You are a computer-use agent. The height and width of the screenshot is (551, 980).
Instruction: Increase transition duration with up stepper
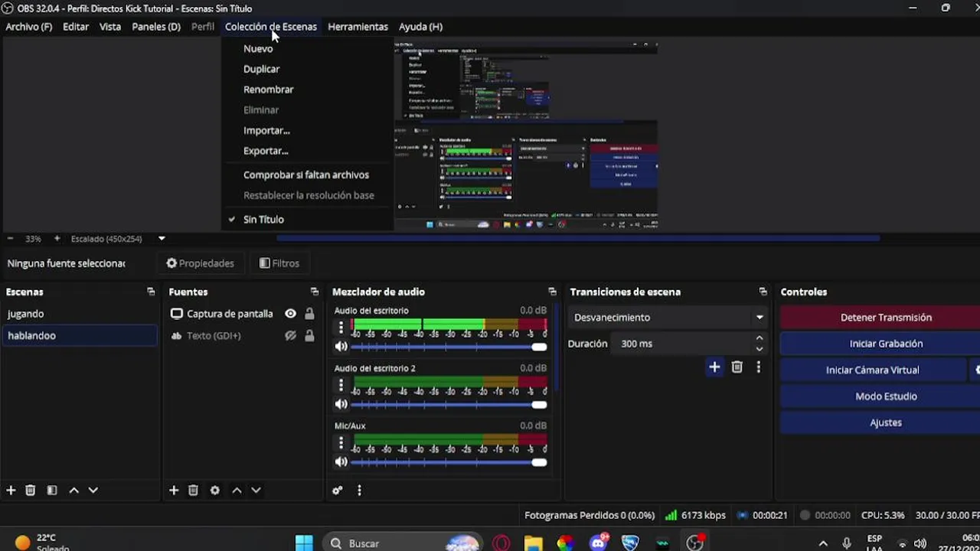coord(759,338)
